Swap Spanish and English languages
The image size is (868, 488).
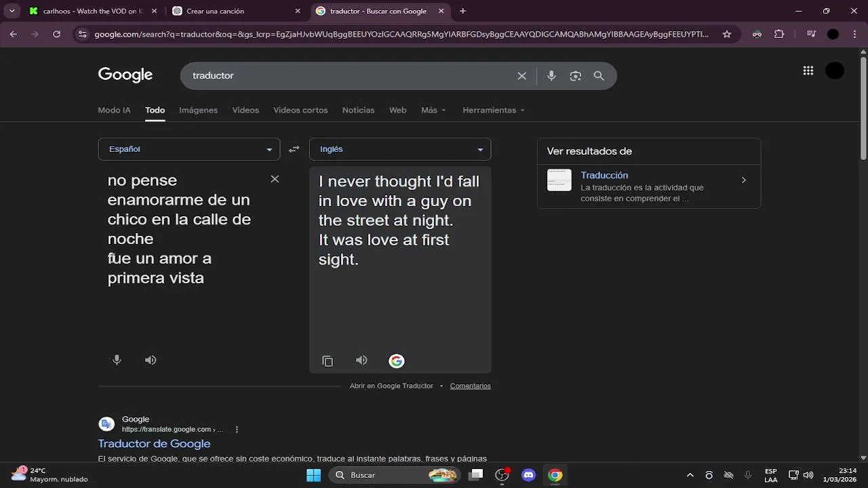294,149
